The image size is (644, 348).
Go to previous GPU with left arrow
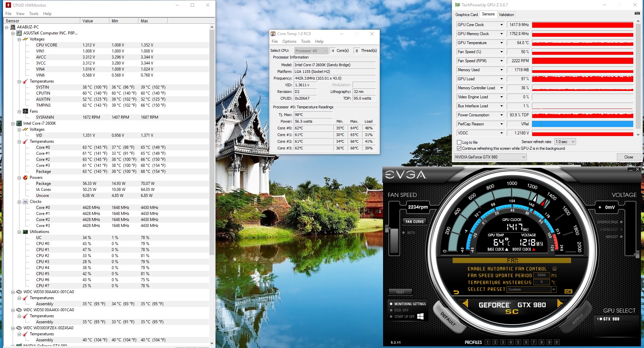(x=465, y=304)
